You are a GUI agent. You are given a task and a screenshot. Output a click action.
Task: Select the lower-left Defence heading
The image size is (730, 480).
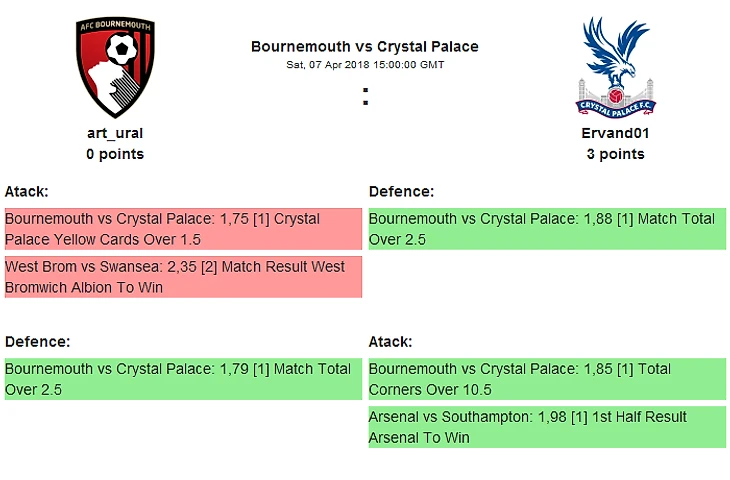(37, 341)
